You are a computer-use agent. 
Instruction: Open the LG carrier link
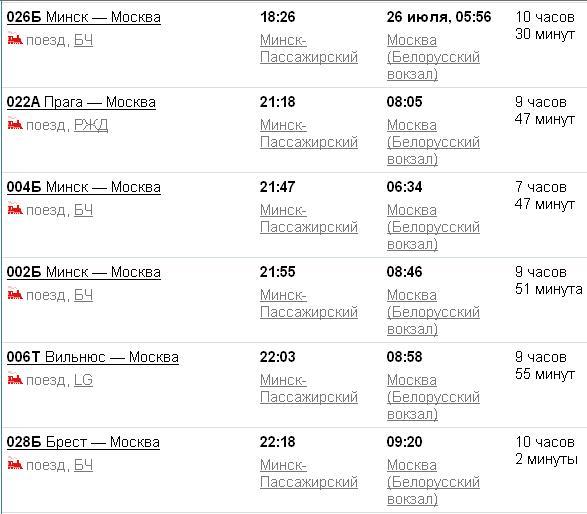click(x=83, y=380)
